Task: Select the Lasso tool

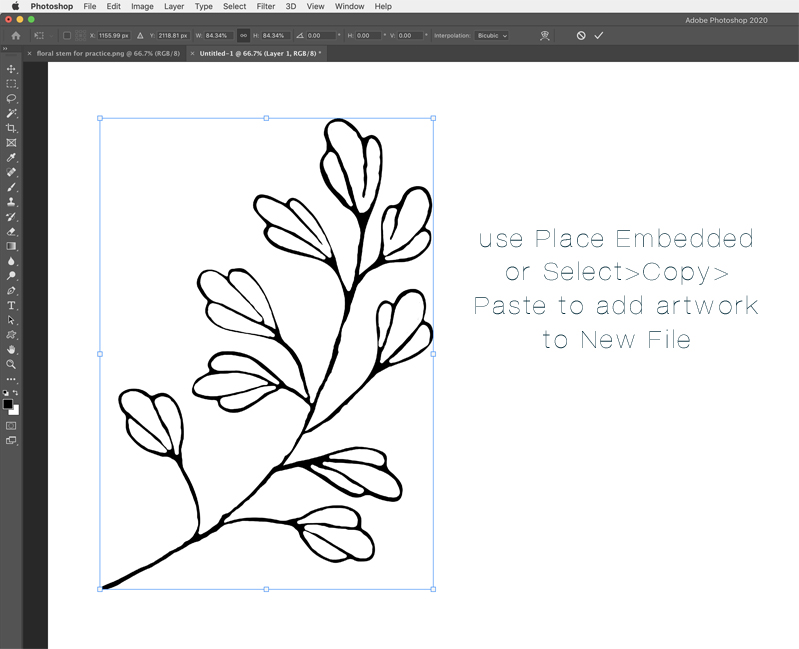Action: coord(12,99)
